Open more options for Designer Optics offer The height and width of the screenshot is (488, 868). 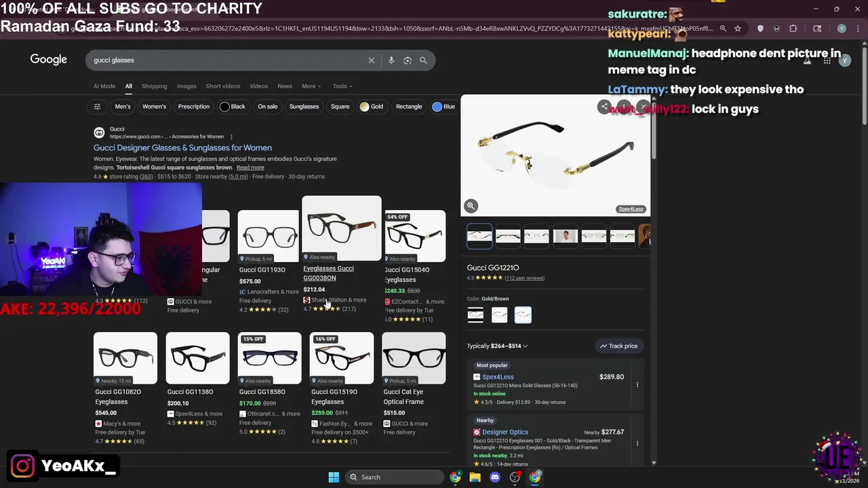637,443
